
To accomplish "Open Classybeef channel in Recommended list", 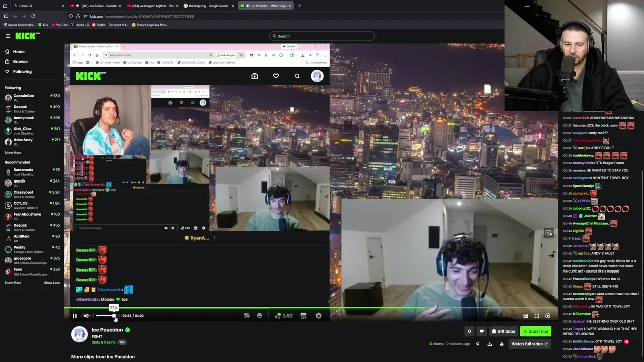I will coord(32,194).
